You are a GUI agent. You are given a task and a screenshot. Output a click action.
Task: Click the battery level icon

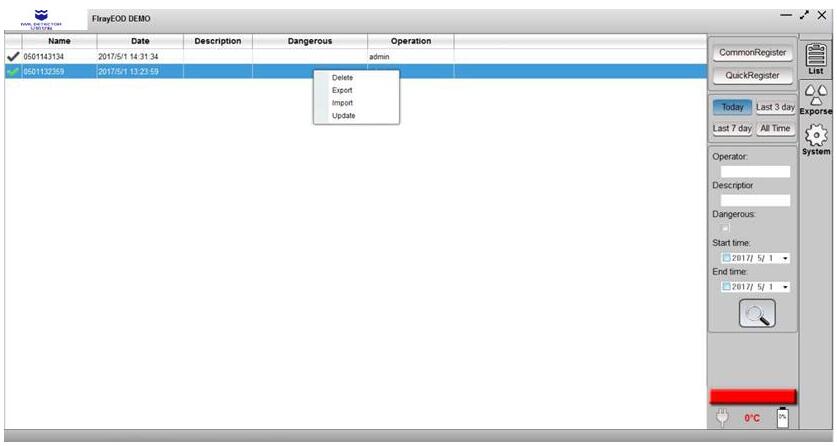[783, 417]
